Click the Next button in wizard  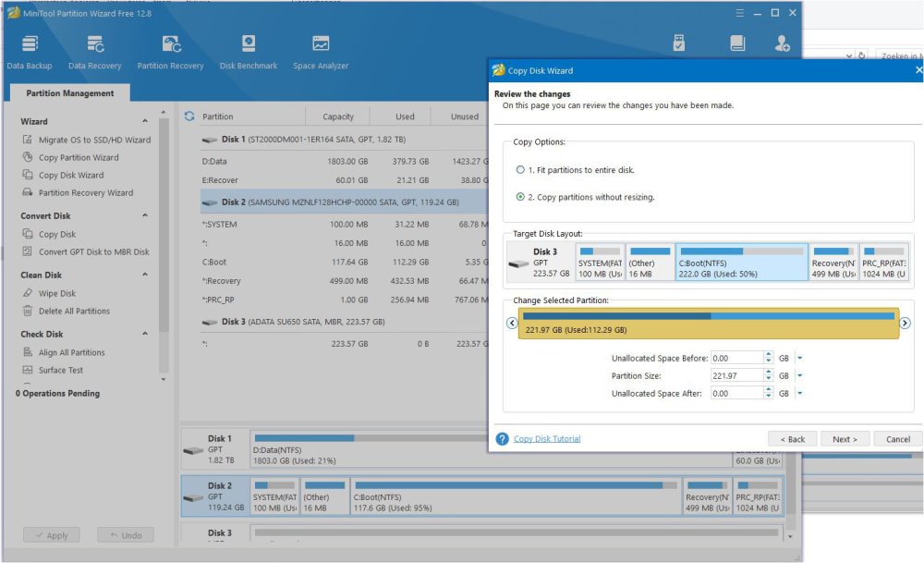[x=845, y=439]
